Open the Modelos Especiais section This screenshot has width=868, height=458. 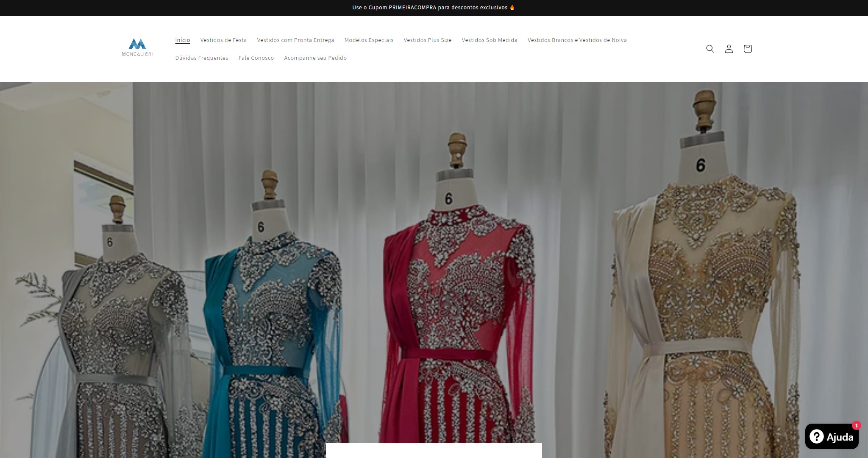[x=369, y=40]
